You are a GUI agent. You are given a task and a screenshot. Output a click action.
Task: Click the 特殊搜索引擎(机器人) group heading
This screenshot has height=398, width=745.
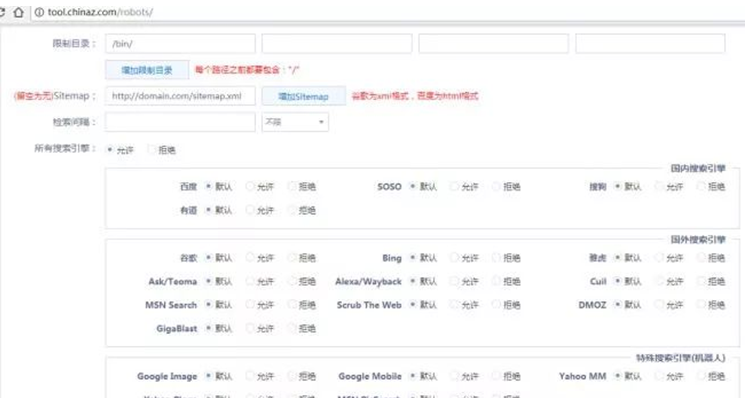click(681, 358)
